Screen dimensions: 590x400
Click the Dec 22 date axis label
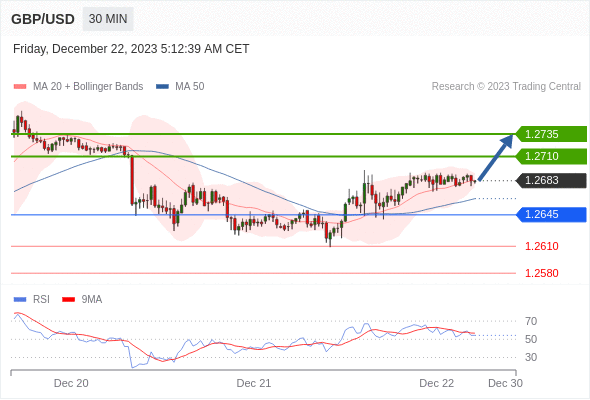tap(436, 383)
